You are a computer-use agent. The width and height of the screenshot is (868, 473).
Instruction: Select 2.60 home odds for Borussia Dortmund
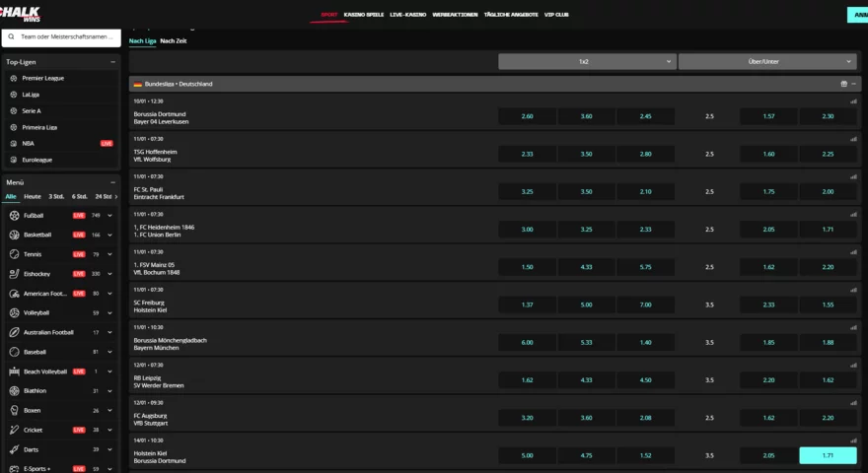coord(527,116)
